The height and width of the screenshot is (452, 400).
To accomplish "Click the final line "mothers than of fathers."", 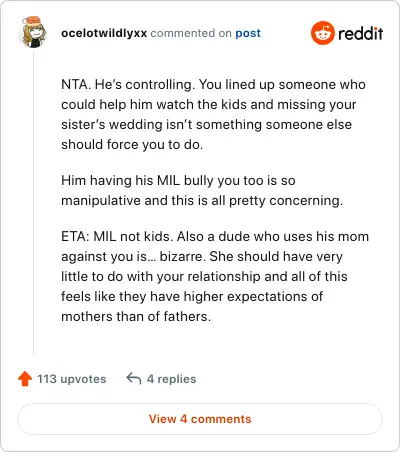I will 136,316.
